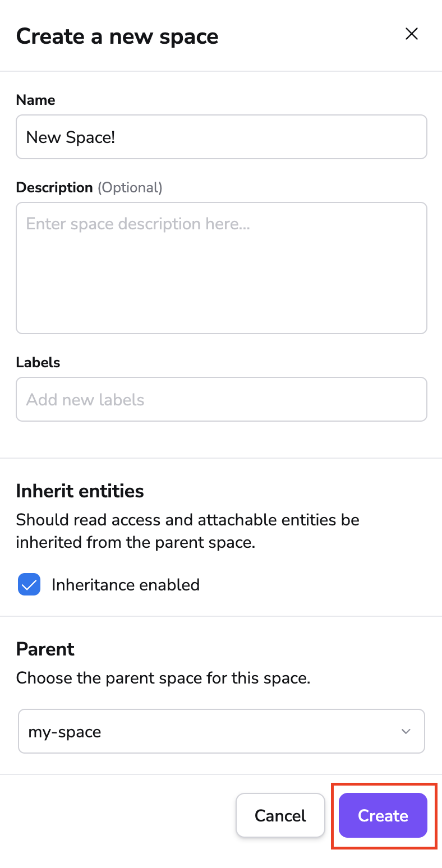Open the Parent dropdown showing my-space
Viewport: 442px width, 868px height.
(x=221, y=731)
